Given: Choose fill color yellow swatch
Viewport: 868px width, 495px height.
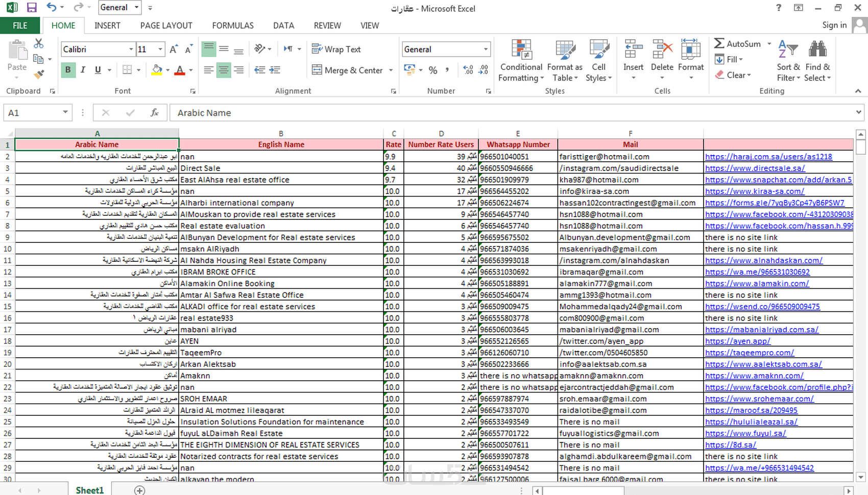Looking at the screenshot, I should [157, 70].
